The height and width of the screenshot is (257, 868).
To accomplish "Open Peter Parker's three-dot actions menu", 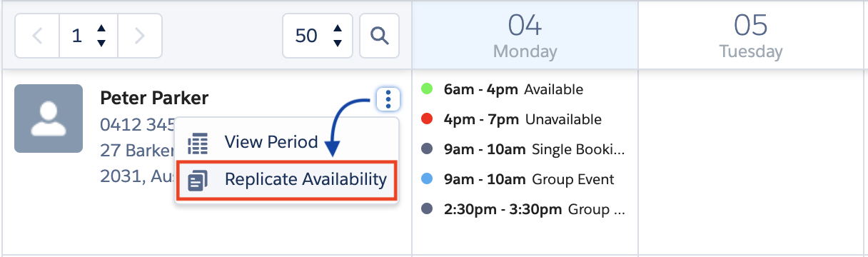I will [x=387, y=99].
